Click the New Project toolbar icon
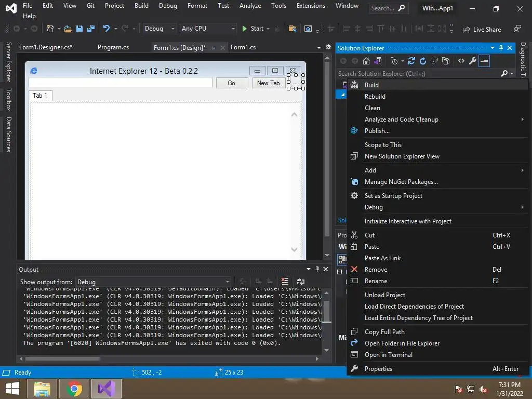Viewport: 532px width, 399px height. (x=50, y=29)
